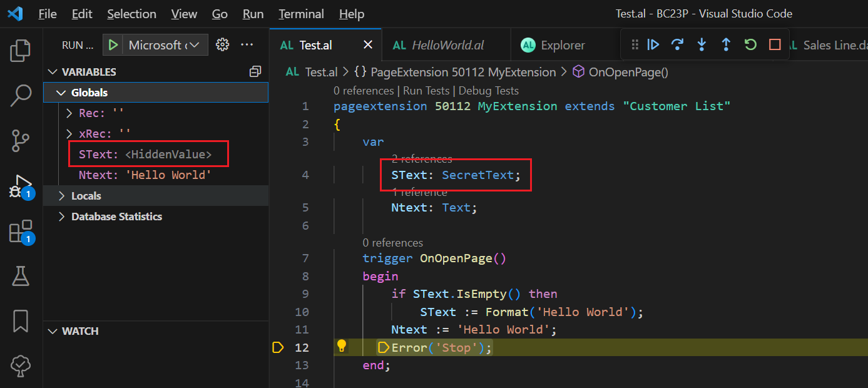
Task: Click STText.IsEmpty() call on line 9
Action: pyautogui.click(x=467, y=294)
